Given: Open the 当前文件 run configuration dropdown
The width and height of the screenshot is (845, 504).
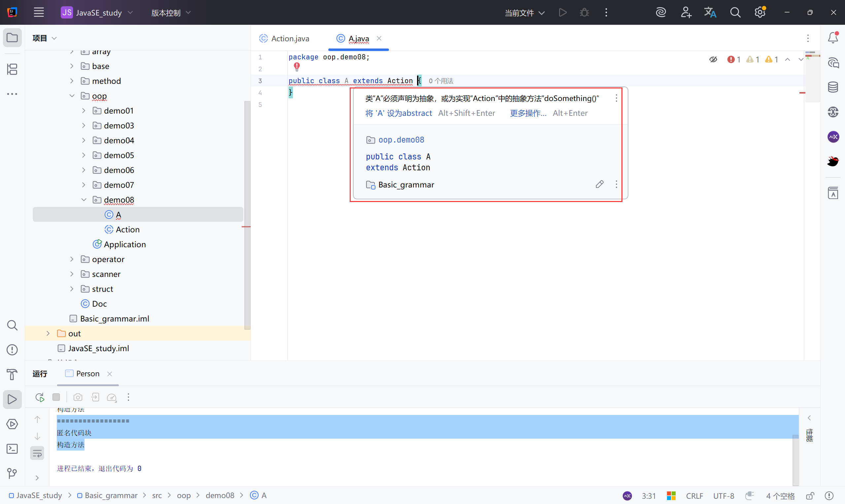Looking at the screenshot, I should point(525,13).
